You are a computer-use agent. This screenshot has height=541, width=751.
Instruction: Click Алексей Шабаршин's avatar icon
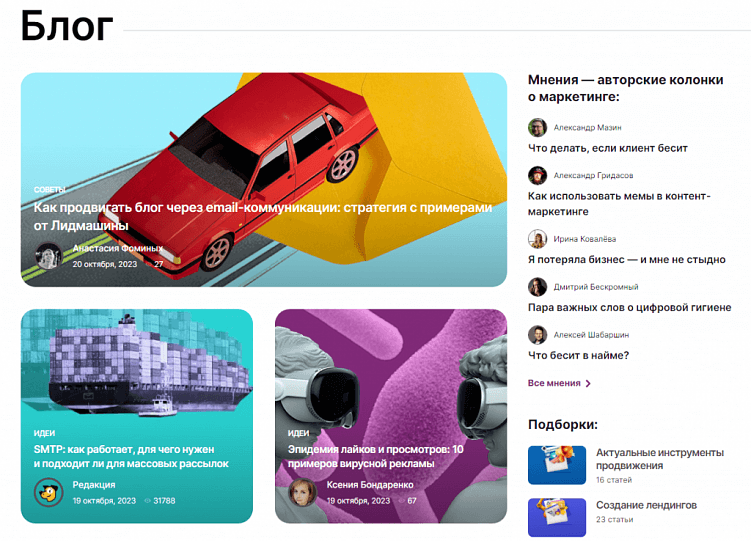[x=537, y=335]
